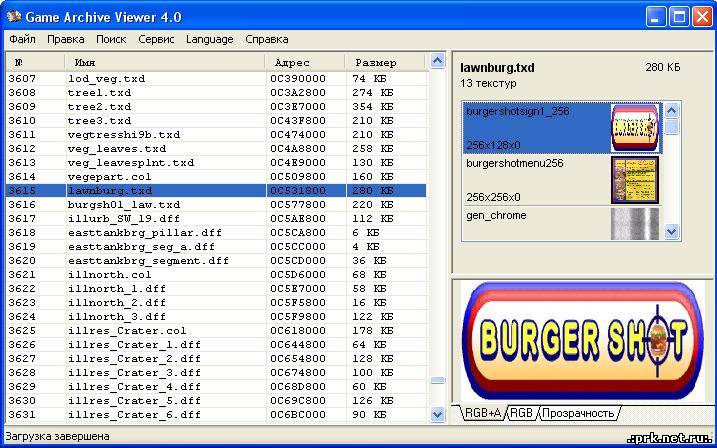The image size is (717, 448).
Task: Select file illres_Crater_4.dff
Action: (134, 387)
